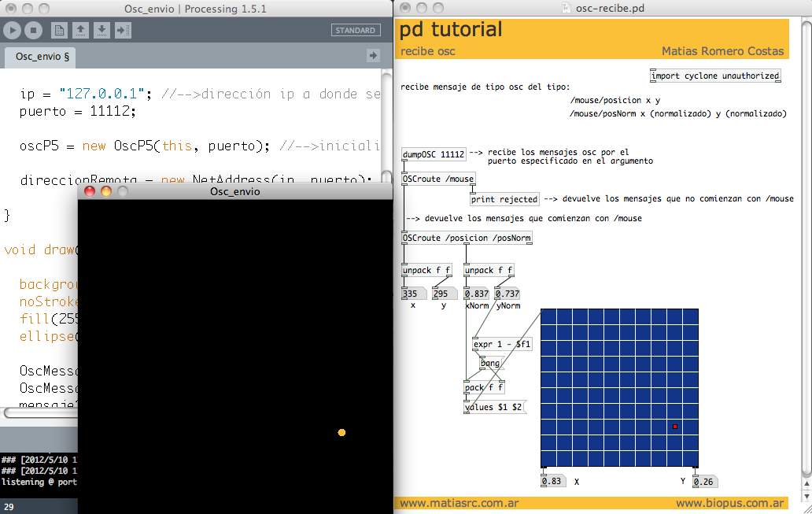Run the Osc_envio sketch
This screenshot has height=514, width=812.
pos(13,30)
